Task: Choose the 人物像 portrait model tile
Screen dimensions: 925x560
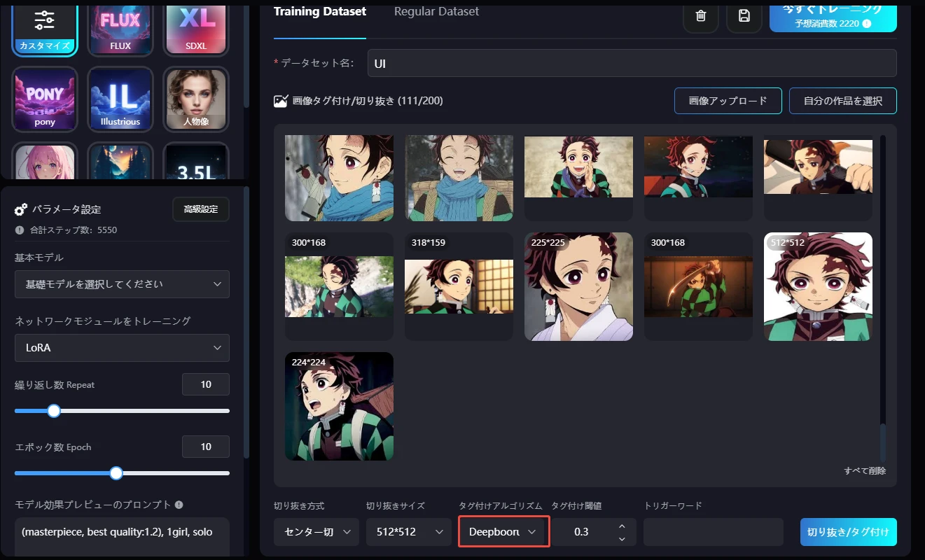Action: coord(196,99)
